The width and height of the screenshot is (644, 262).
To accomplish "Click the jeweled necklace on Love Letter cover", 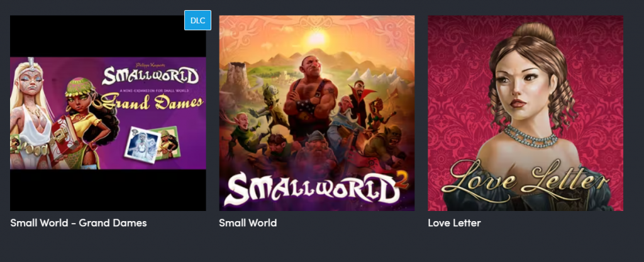I will pos(530,137).
